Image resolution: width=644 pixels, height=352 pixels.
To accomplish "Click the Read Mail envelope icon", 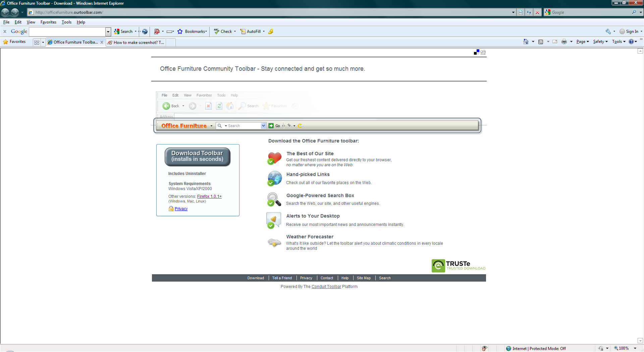I will (x=555, y=42).
